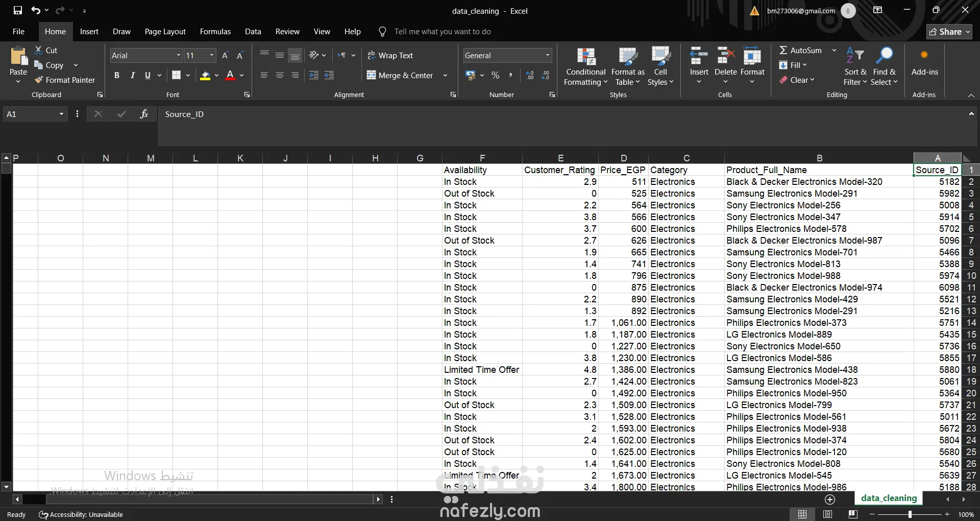This screenshot has width=980, height=521.
Task: Open Format as Table gallery
Action: pyautogui.click(x=628, y=66)
